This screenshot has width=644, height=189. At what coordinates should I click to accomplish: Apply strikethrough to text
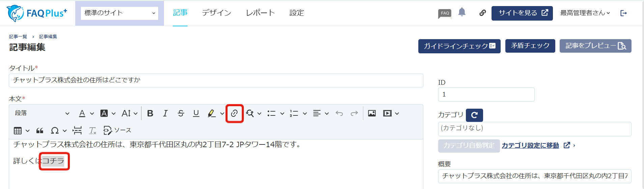pos(181,113)
